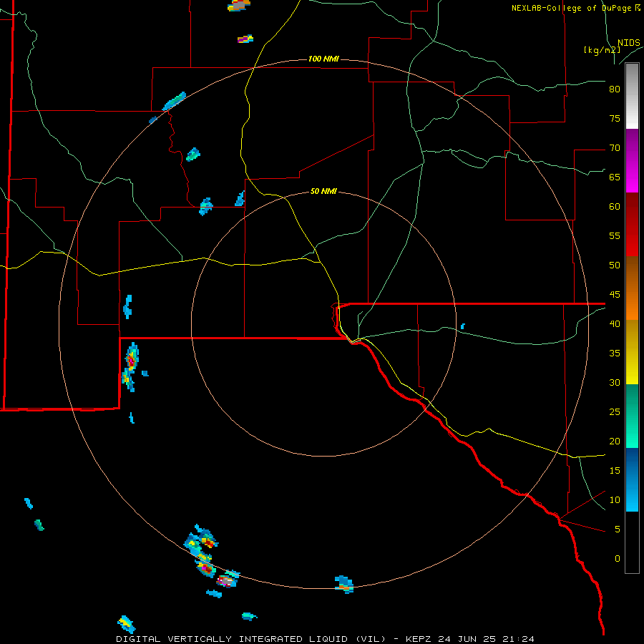Pick the yellow segment of the color bar
Image resolution: width=644 pixels, height=644 pixels.
[632, 352]
